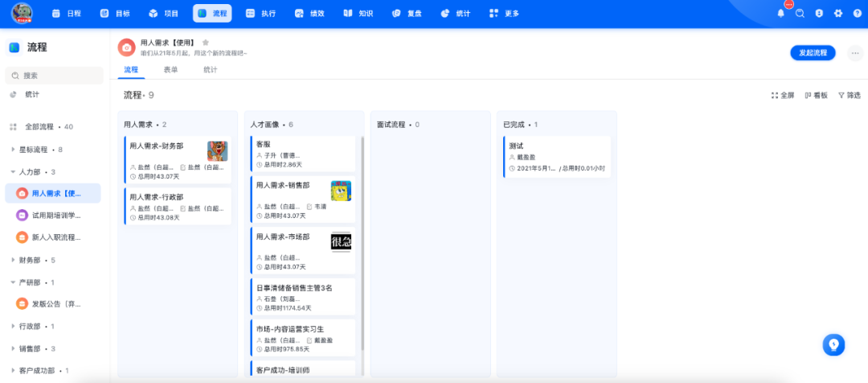868x383 pixels.
Task: Click the user avatar in top-left corner
Action: tap(23, 14)
